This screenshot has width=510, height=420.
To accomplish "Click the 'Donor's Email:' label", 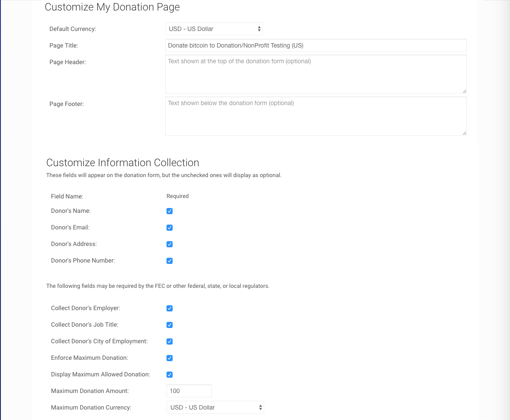I will (x=70, y=227).
